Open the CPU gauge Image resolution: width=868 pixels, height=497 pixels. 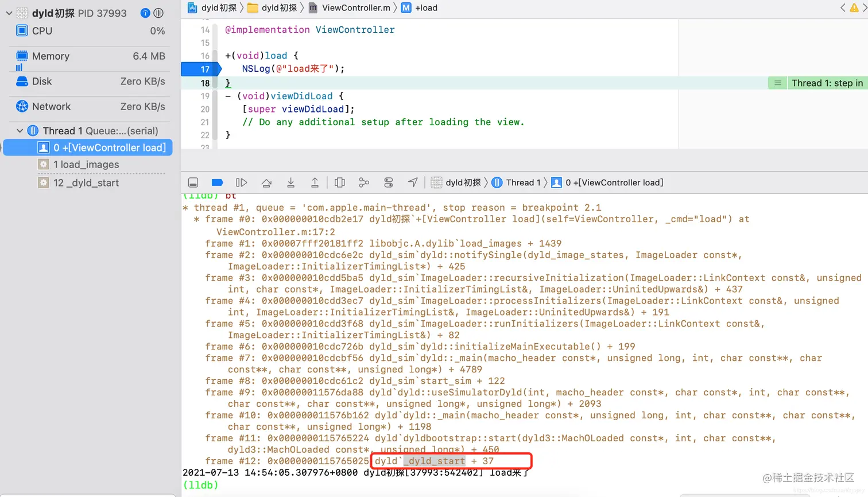[91, 30]
